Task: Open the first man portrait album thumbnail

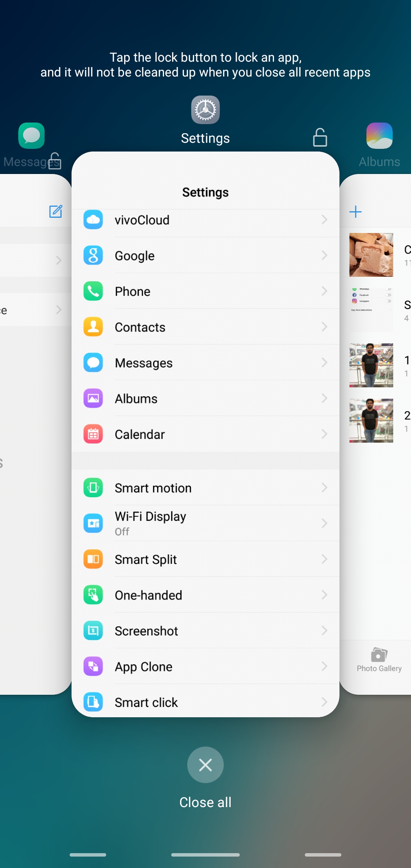Action: point(371,365)
